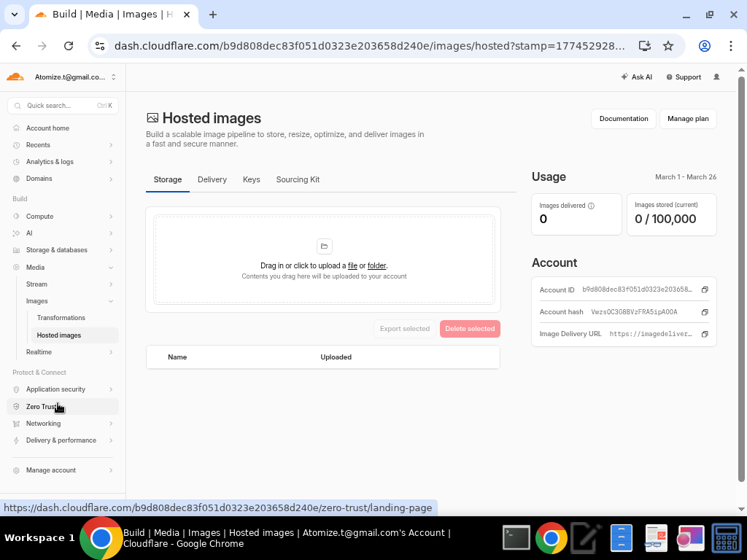Click the Networking sidebar icon
This screenshot has height=560, width=747.
click(x=16, y=423)
